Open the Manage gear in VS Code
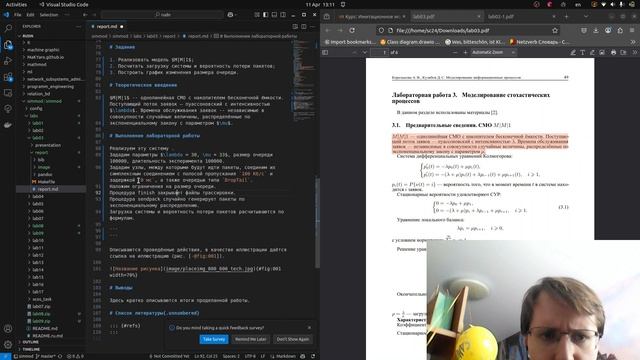Image resolution: width=640 pixels, height=360 pixels. click(x=8, y=344)
